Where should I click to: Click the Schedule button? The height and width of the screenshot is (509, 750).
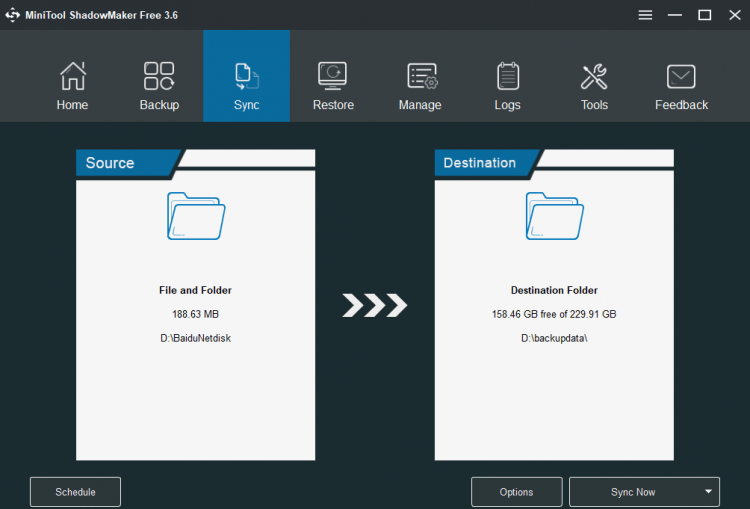click(x=75, y=491)
